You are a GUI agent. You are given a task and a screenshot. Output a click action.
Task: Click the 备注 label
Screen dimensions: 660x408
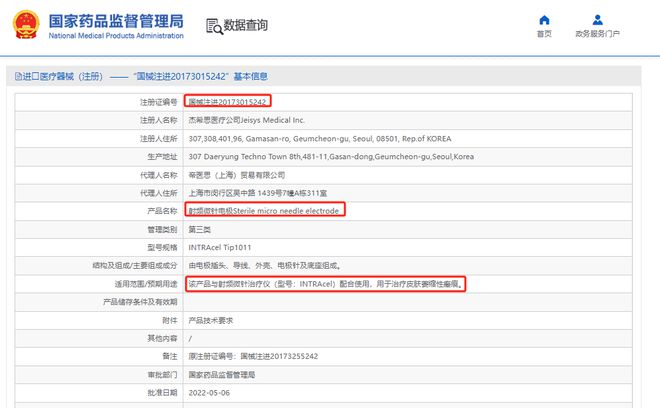[170, 356]
